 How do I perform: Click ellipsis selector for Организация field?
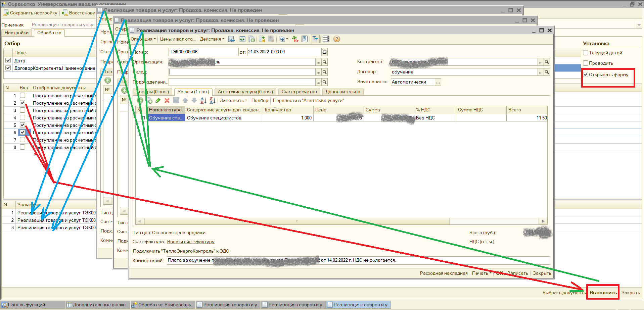click(x=318, y=62)
